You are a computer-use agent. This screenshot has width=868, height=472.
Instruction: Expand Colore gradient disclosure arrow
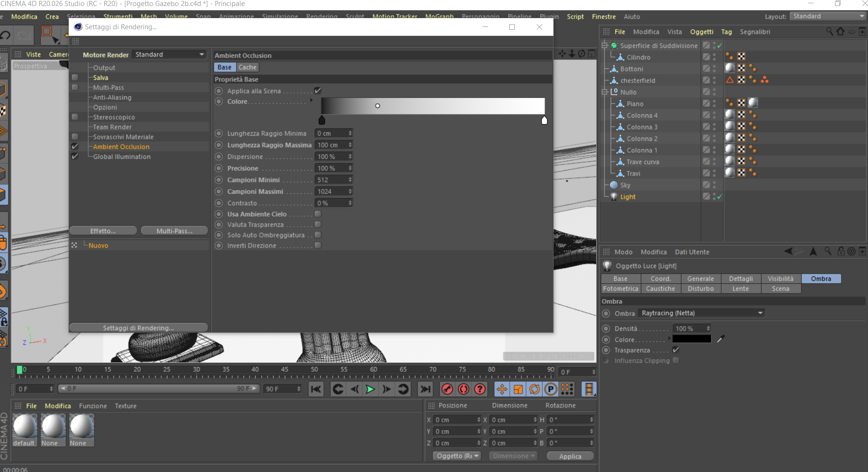coord(311,100)
